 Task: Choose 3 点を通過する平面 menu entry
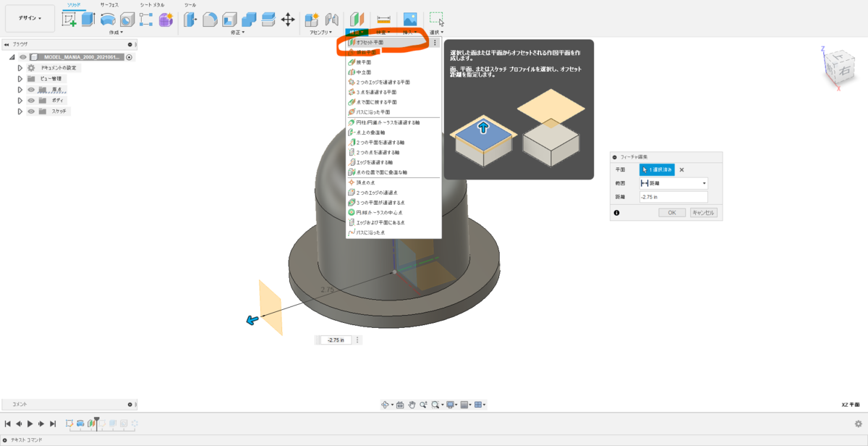(393, 93)
